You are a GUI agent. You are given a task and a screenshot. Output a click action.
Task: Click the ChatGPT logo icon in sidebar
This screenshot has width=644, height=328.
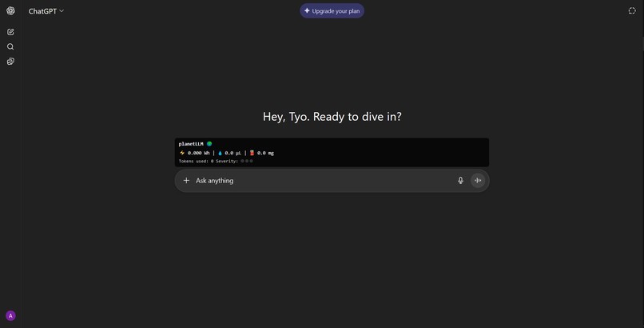coord(10,11)
